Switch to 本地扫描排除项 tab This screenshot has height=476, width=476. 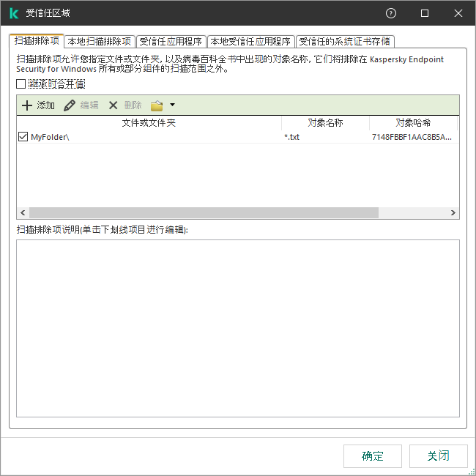click(100, 41)
